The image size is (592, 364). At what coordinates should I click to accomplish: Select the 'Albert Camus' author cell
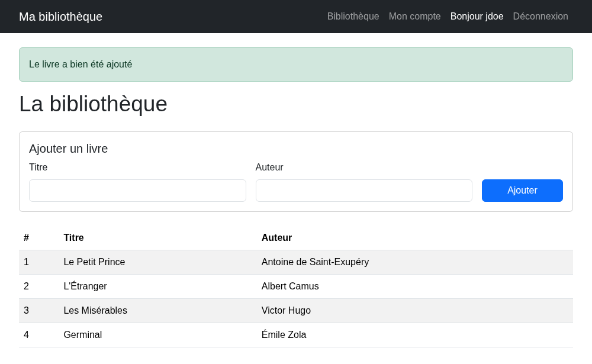[x=415, y=286]
